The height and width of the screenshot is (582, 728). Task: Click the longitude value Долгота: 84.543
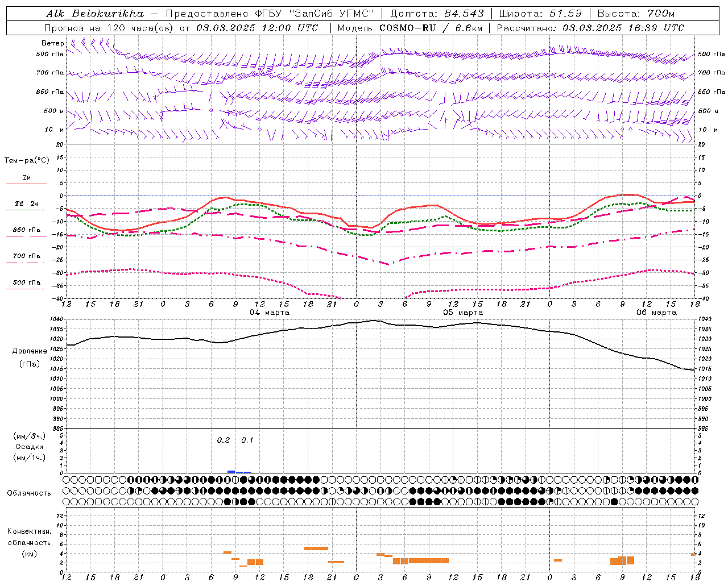(x=437, y=14)
